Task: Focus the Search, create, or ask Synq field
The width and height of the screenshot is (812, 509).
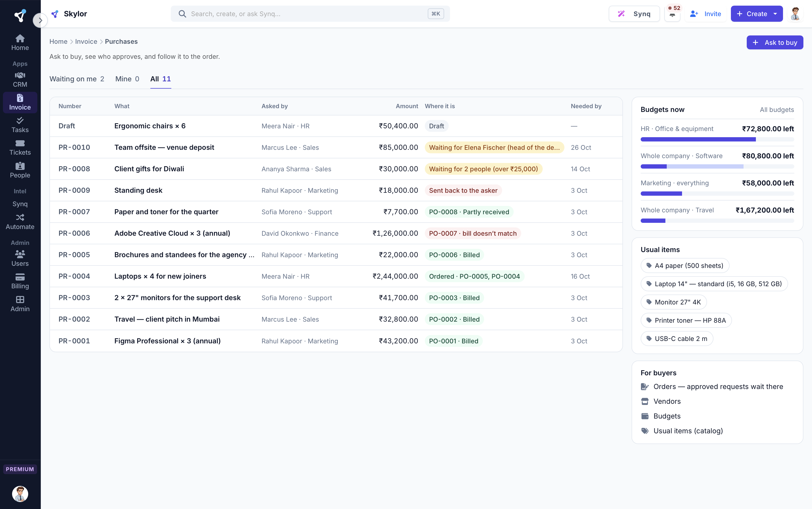Action: tap(310, 14)
